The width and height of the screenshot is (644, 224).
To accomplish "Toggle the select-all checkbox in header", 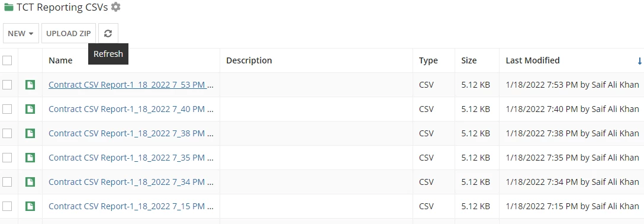I will tap(7, 60).
